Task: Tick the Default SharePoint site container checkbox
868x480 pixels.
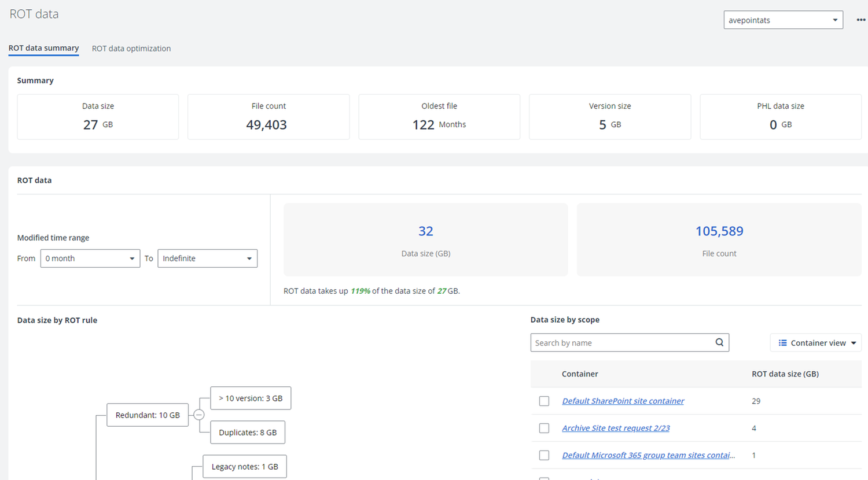Action: pyautogui.click(x=544, y=401)
